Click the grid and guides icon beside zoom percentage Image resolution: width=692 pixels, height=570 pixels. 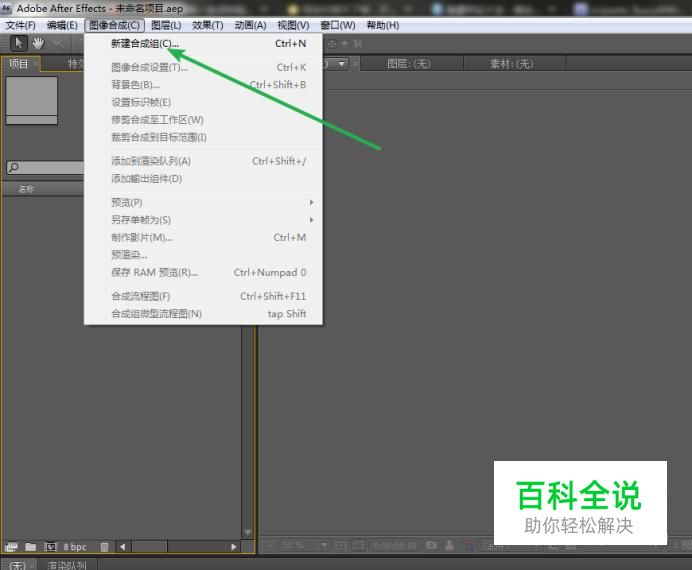pyautogui.click(x=341, y=546)
